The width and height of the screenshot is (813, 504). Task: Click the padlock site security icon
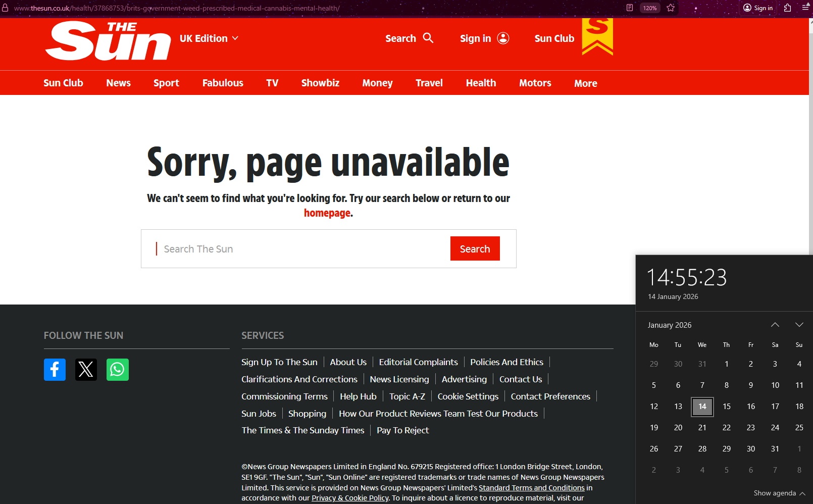(x=5, y=8)
